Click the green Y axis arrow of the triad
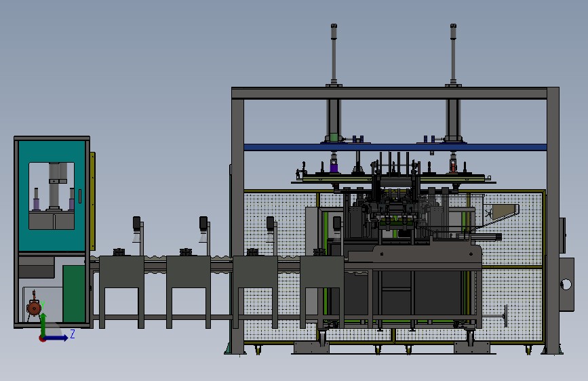 click(43, 325)
